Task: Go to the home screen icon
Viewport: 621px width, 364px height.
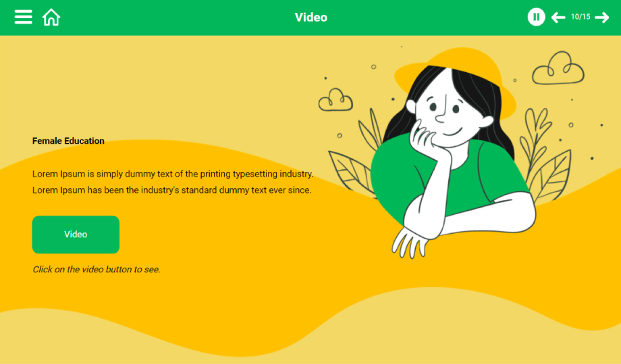Action: (51, 18)
